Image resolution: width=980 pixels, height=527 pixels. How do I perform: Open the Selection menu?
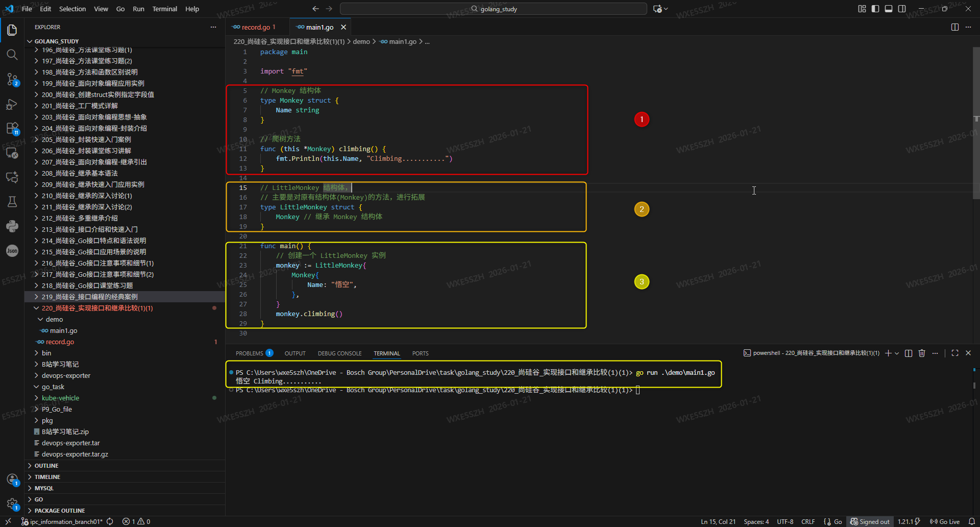[72, 9]
